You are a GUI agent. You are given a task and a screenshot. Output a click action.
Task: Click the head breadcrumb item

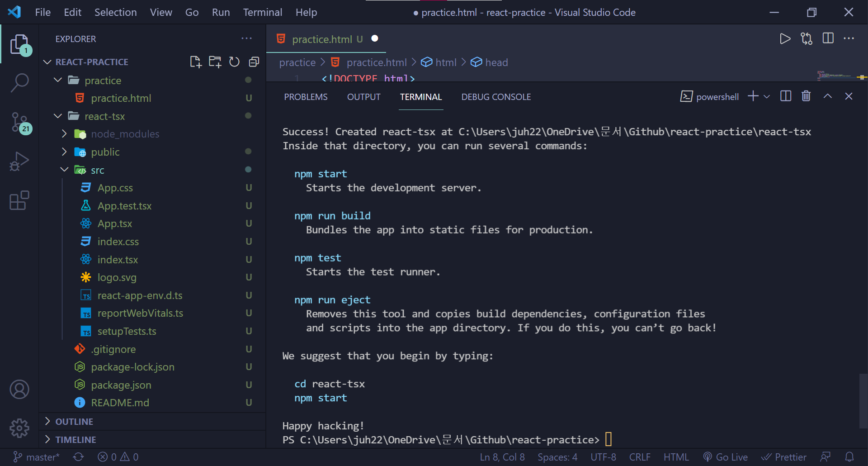click(489, 62)
